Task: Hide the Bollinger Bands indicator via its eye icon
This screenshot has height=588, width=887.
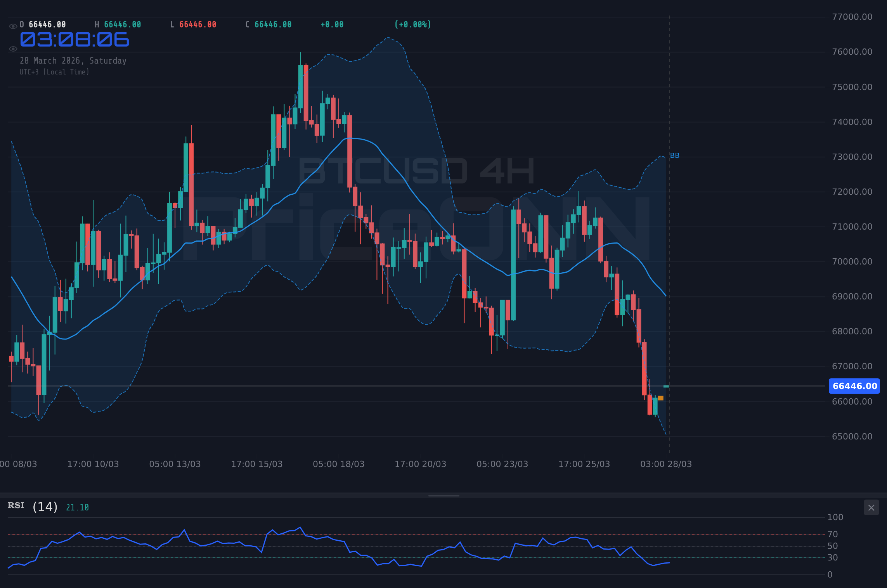Action: click(x=13, y=48)
